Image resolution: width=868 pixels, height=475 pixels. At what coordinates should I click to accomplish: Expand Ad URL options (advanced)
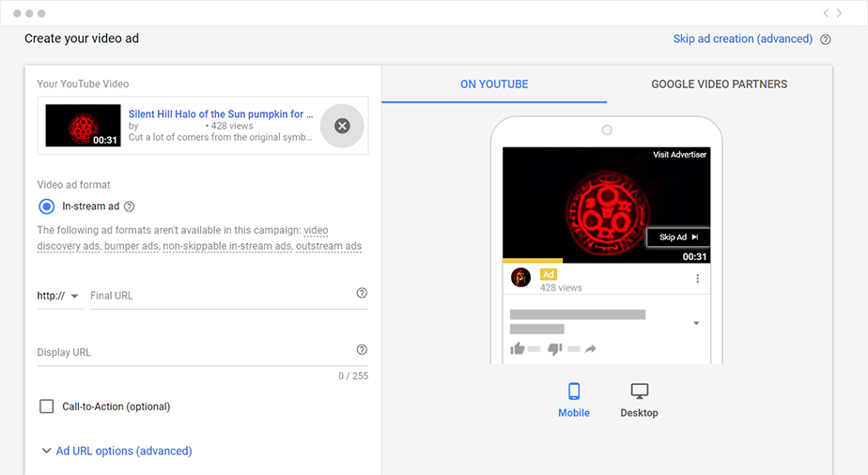[116, 451]
